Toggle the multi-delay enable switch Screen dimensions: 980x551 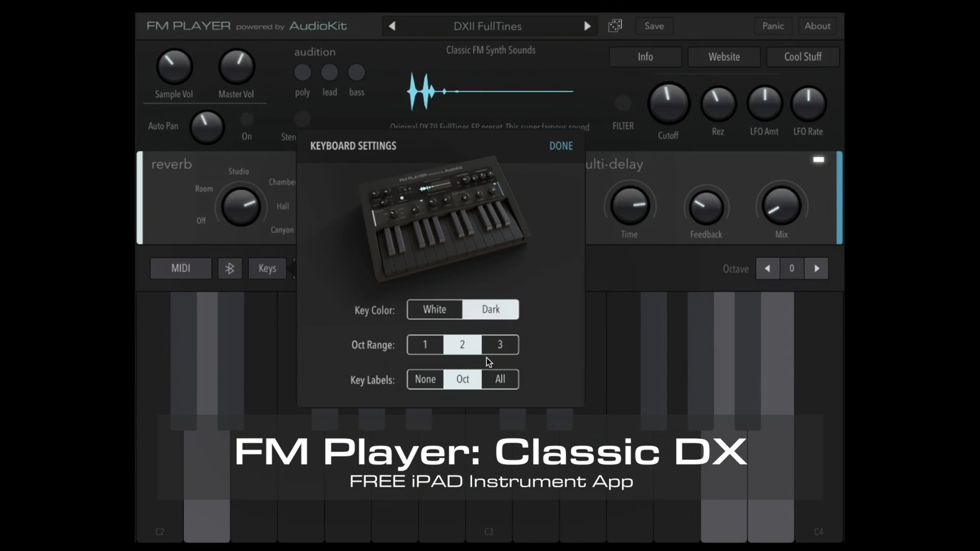click(818, 160)
